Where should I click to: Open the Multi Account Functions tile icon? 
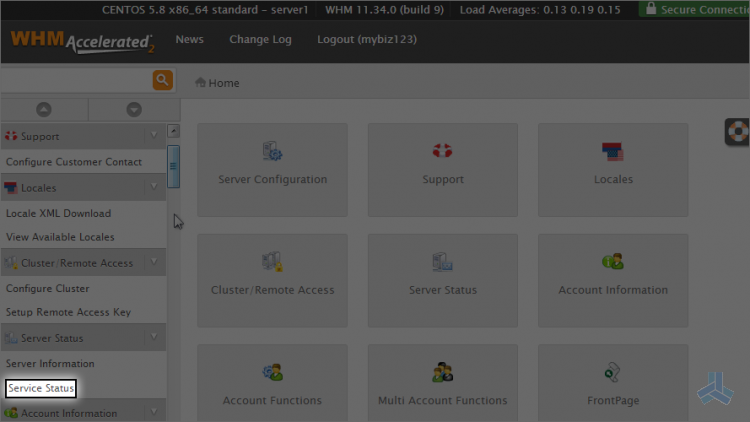point(442,372)
